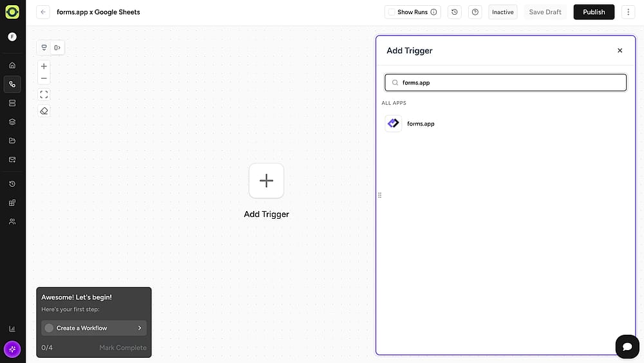Click the auto-layout icon on the canvas toolbar
The image size is (644, 363).
[x=44, y=48]
